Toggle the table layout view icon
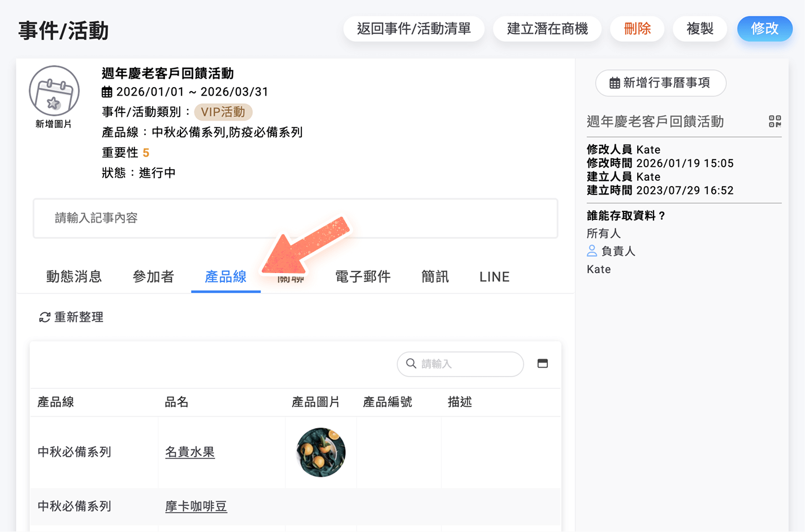 [x=542, y=364]
